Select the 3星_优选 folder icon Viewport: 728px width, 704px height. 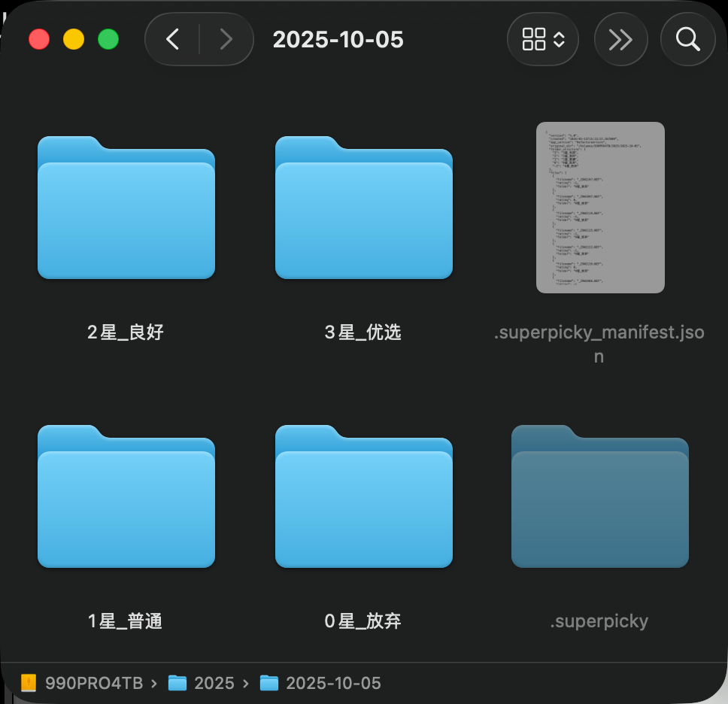point(364,208)
